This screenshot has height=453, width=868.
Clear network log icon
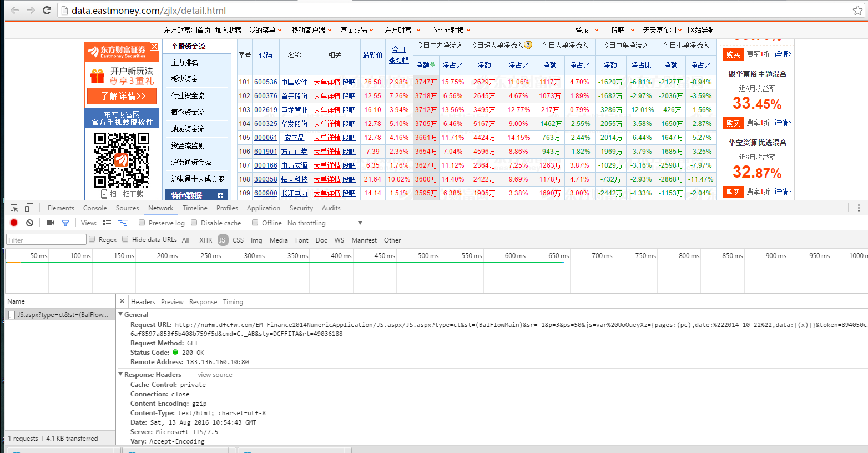coord(29,223)
